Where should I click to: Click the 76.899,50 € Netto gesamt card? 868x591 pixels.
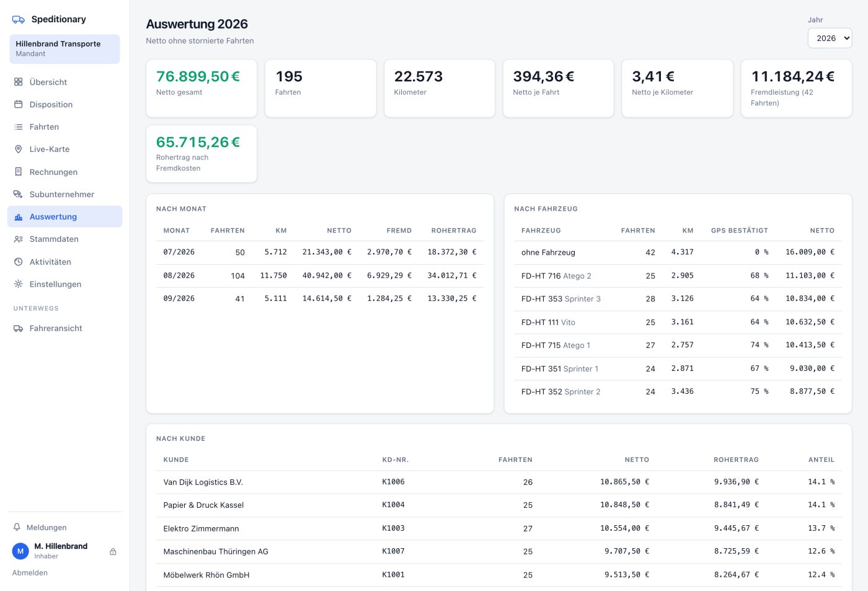tap(201, 88)
